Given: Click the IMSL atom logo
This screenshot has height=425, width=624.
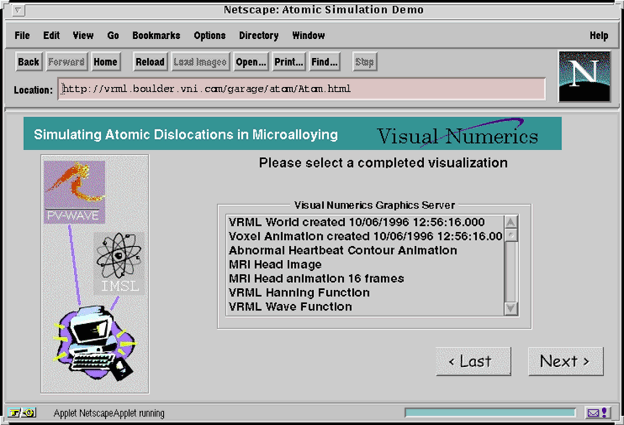Looking at the screenshot, I should point(119,263).
